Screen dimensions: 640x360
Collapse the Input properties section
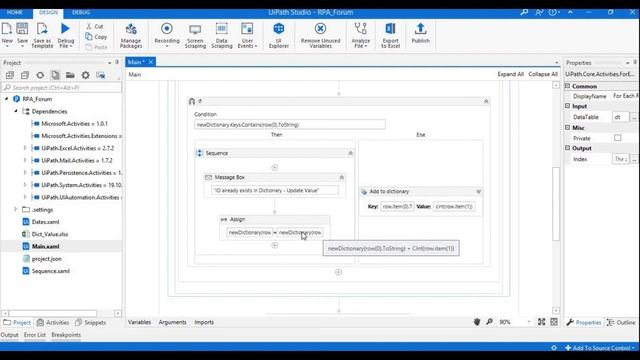(568, 106)
